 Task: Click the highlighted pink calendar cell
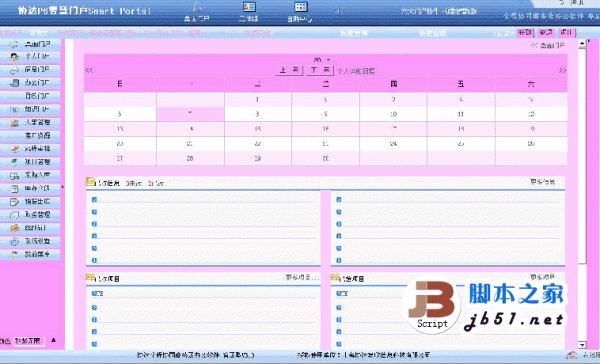click(x=190, y=114)
